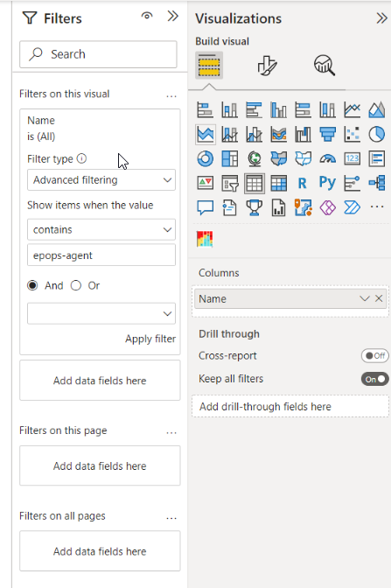
Task: Open the Format visual paintbrush tab
Action: (x=267, y=66)
